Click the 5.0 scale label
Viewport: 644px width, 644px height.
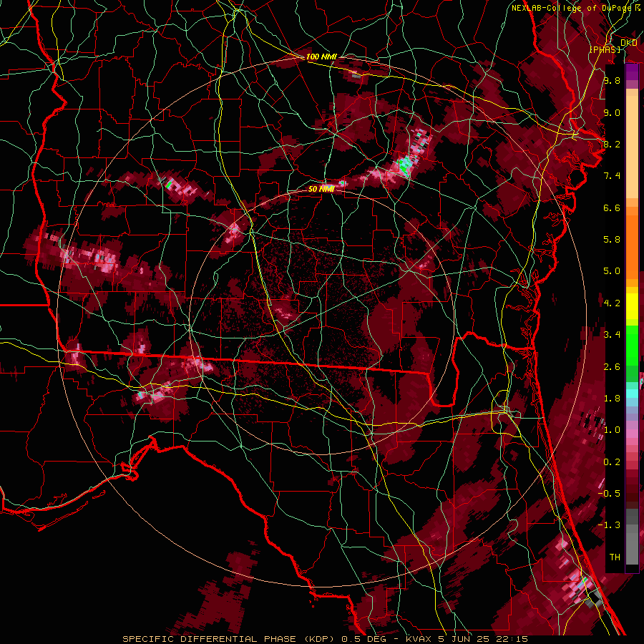click(x=612, y=271)
